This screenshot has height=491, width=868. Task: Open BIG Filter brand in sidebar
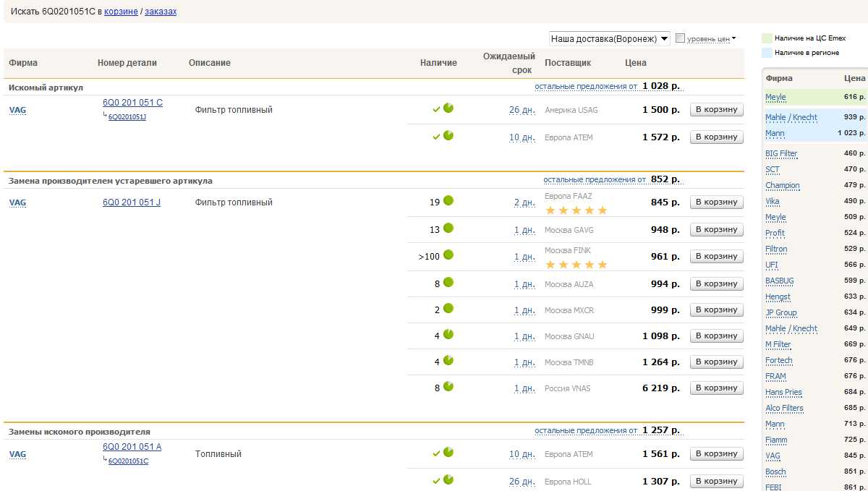[x=781, y=153]
